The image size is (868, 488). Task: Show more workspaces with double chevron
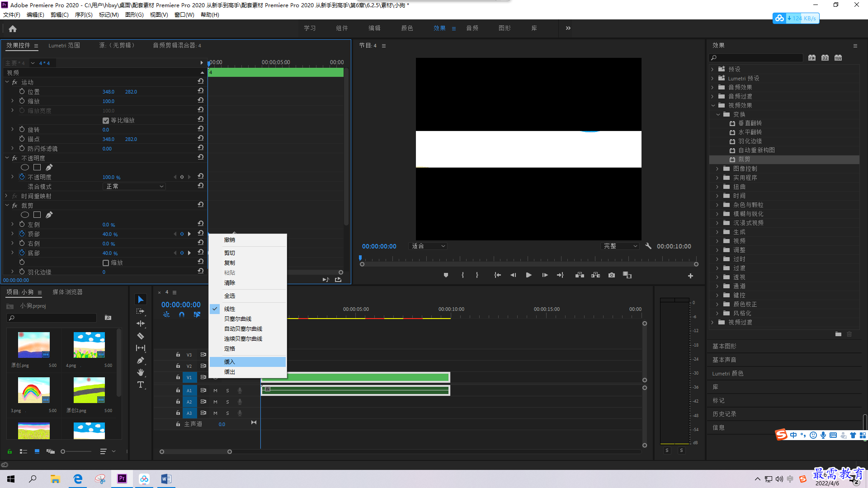tap(568, 28)
